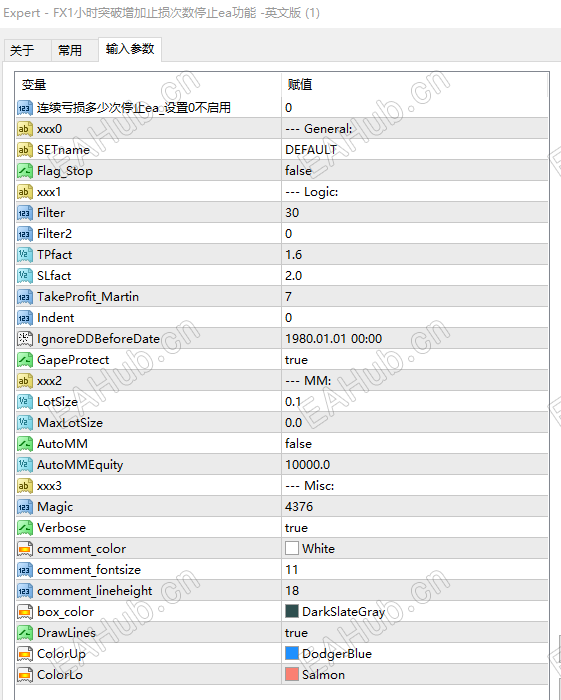Image resolution: width=561 pixels, height=700 pixels.
Task: Click the string icon next to xxx3
Action: [x=25, y=486]
